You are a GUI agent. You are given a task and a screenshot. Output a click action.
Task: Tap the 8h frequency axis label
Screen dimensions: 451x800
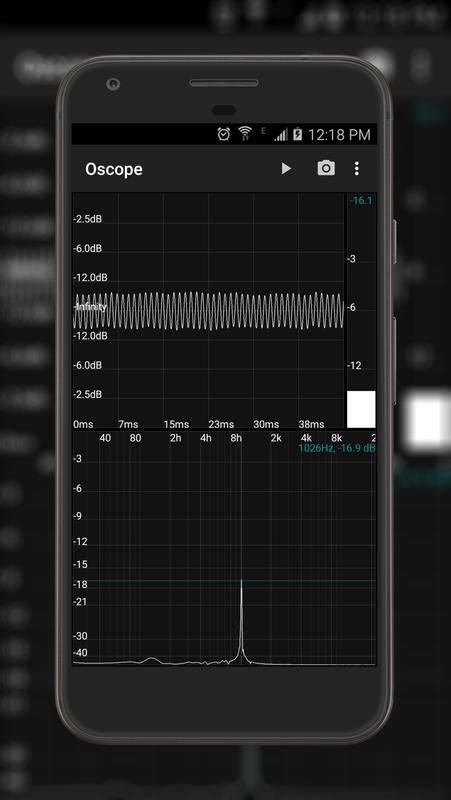click(x=236, y=438)
